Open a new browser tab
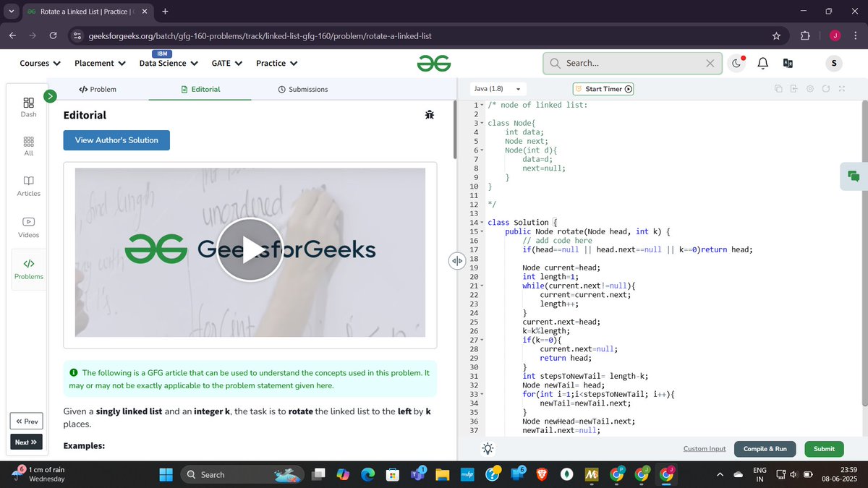Image resolution: width=868 pixels, height=488 pixels. (165, 11)
